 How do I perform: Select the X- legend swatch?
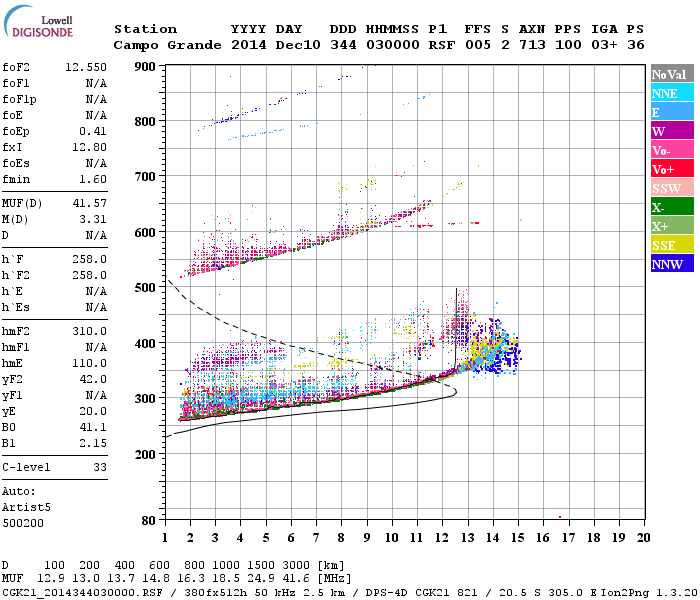pyautogui.click(x=672, y=207)
